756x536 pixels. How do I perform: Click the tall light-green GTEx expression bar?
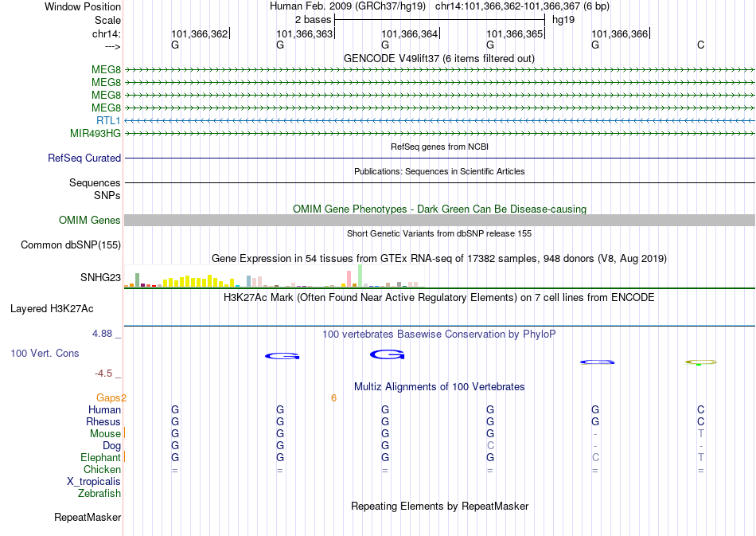coord(360,276)
